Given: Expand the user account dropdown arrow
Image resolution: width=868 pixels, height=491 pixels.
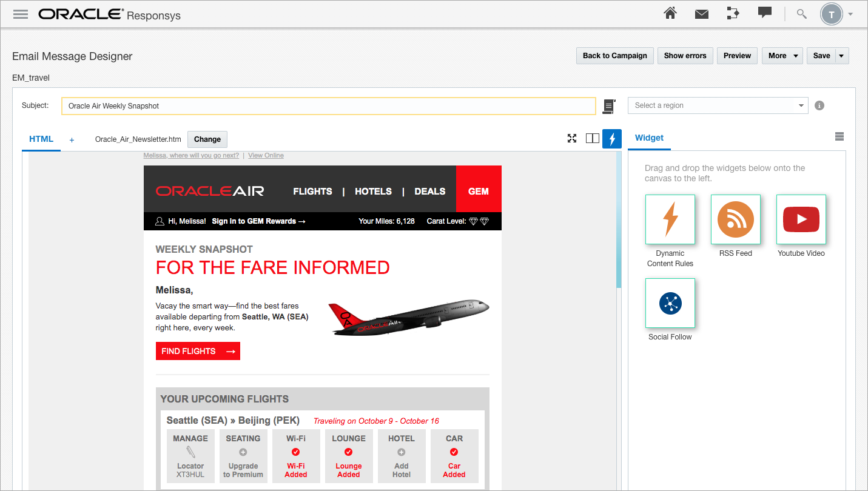Looking at the screenshot, I should pyautogui.click(x=850, y=14).
